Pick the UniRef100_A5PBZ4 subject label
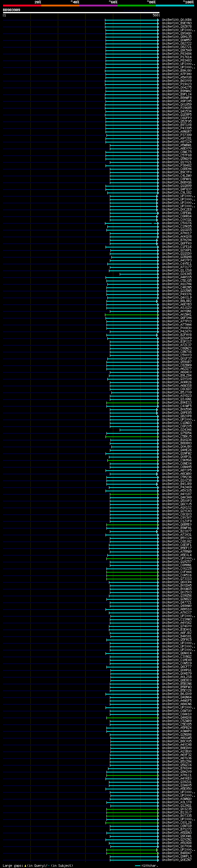 pyautogui.click(x=177, y=728)
